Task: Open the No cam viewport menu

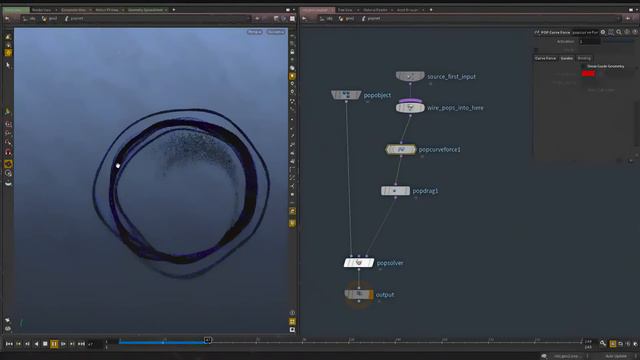Action: (x=276, y=32)
